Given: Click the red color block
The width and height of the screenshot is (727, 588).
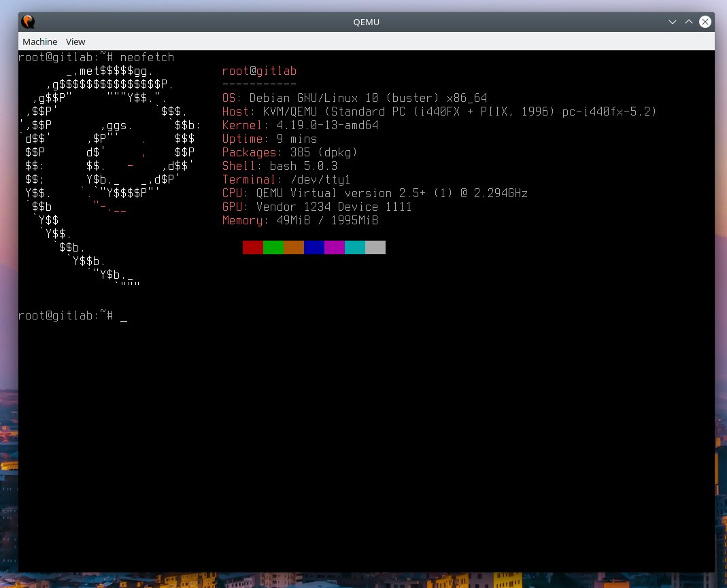Looking at the screenshot, I should click(253, 247).
